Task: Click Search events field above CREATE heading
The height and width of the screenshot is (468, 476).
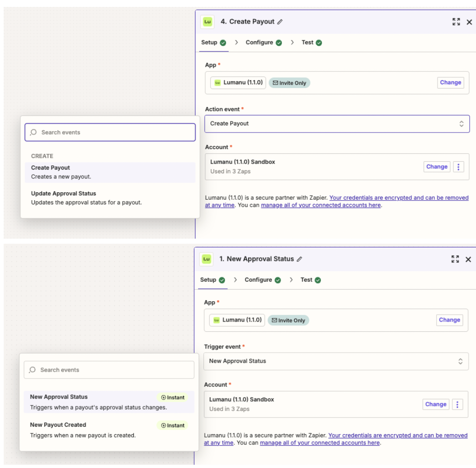Action: 110,133
